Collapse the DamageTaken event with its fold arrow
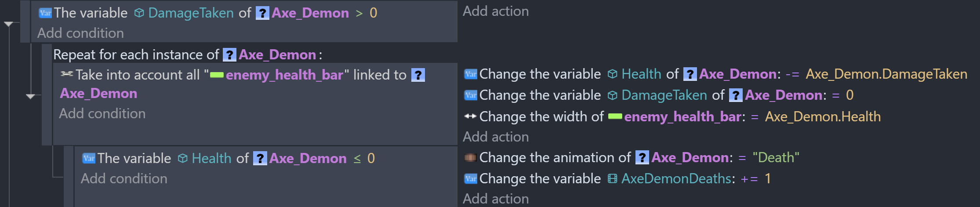This screenshot has height=207, width=980. tap(8, 24)
